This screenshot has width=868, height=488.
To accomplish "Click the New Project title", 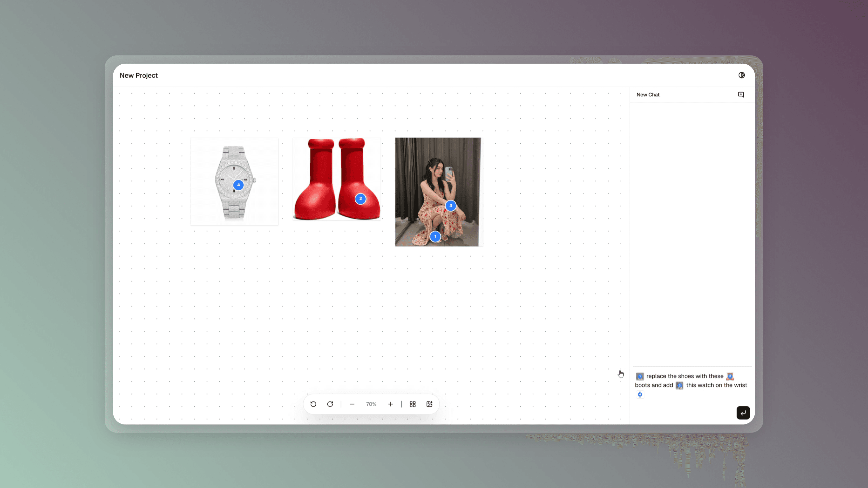I will (x=138, y=75).
